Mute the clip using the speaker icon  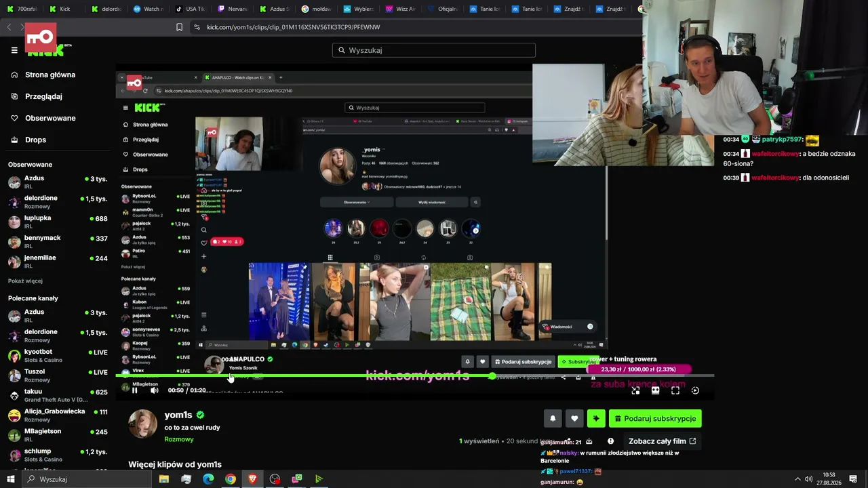[155, 390]
